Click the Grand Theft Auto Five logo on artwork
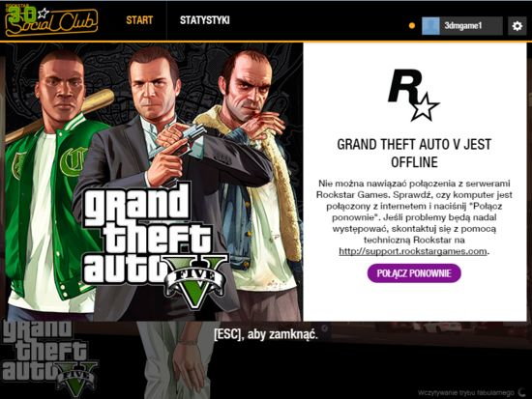532x399 pixels. pyautogui.click(x=155, y=244)
